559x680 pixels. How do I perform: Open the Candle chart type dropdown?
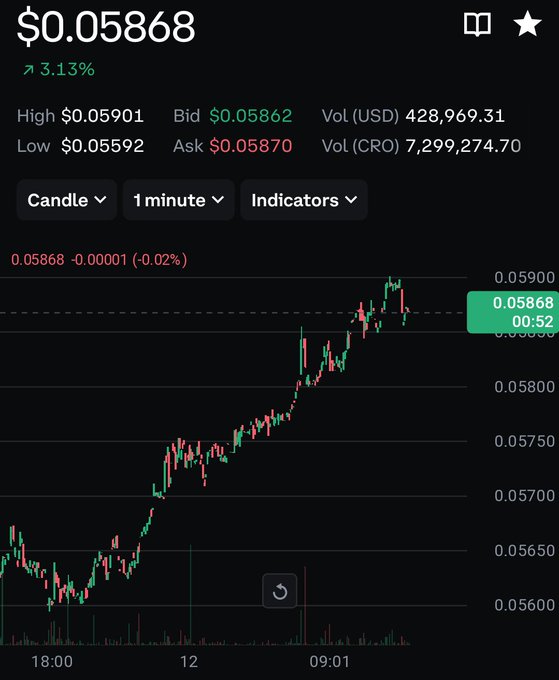point(67,200)
